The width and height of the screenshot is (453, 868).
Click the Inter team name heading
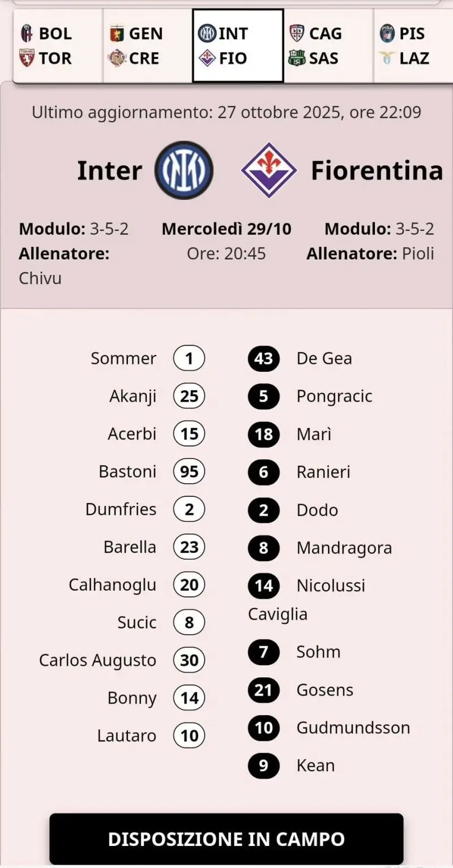tap(109, 171)
